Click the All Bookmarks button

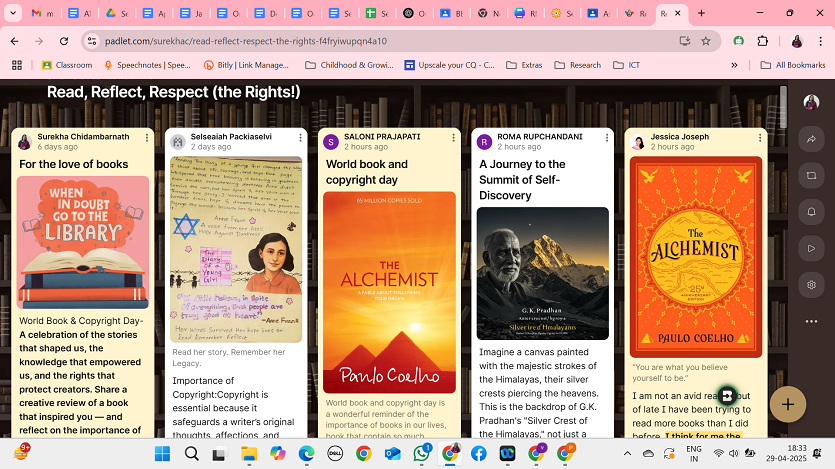point(793,65)
